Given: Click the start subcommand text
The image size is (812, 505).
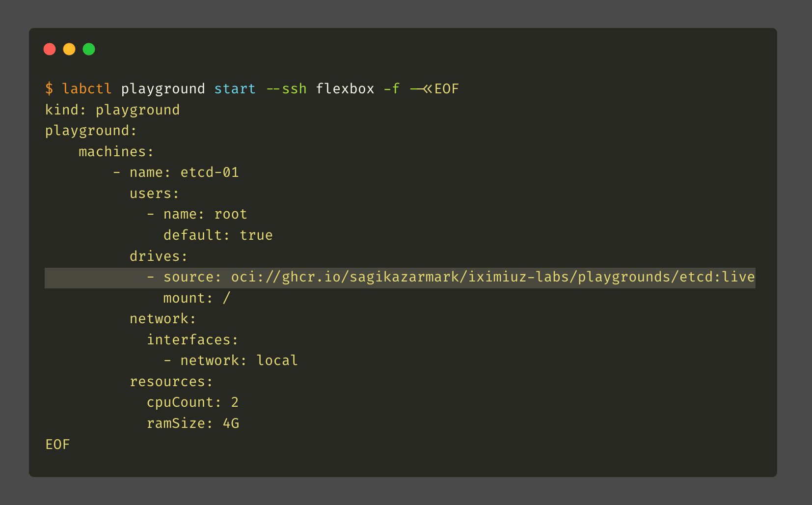Looking at the screenshot, I should (235, 89).
